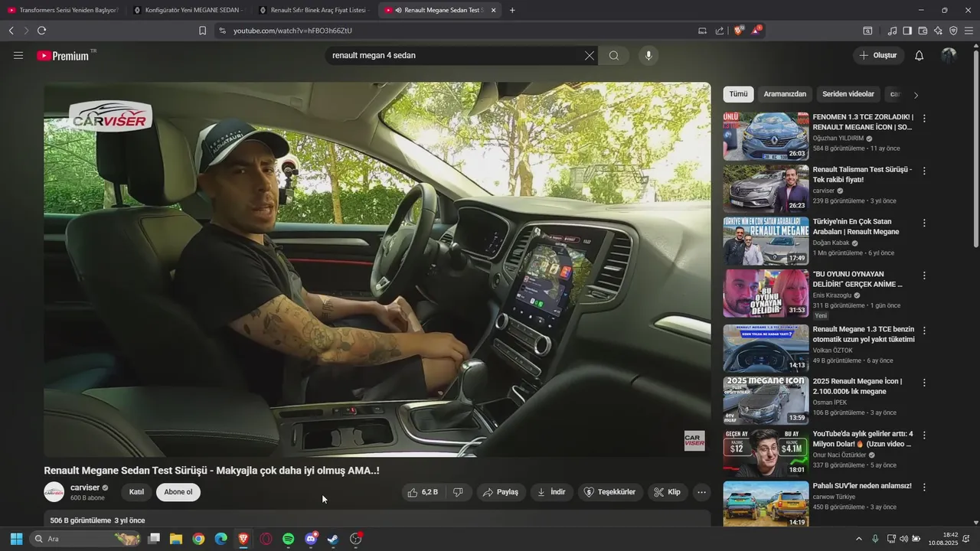Click the Klip clip button
Image resolution: width=980 pixels, height=551 pixels.
pos(668,492)
